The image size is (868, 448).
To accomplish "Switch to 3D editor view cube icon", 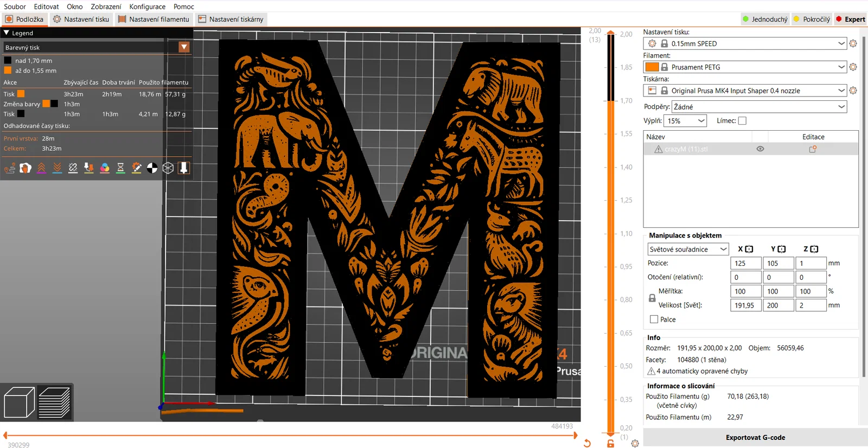I will 19,402.
